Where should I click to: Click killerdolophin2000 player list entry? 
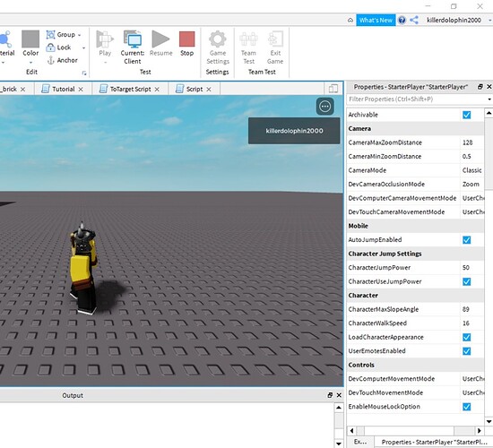[294, 131]
